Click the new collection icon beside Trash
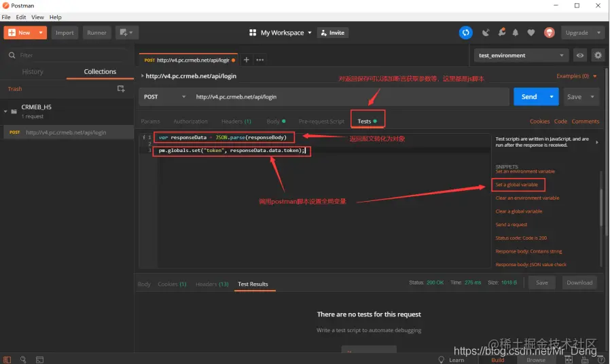The width and height of the screenshot is (610, 364). 121,89
